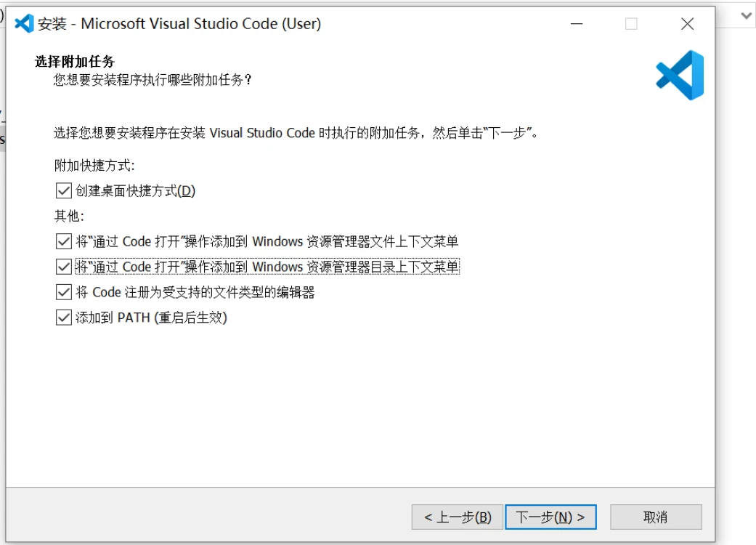This screenshot has width=756, height=545.
Task: Cancel setup with 取消 button
Action: pos(656,517)
